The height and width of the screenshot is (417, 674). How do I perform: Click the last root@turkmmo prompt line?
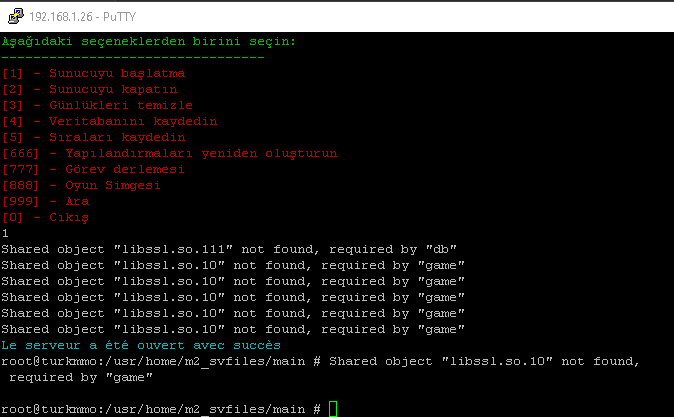pos(161,409)
